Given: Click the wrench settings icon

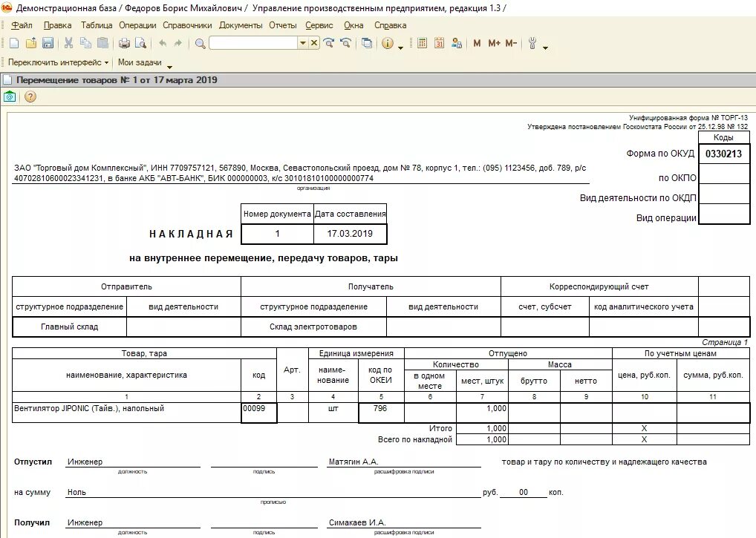Looking at the screenshot, I should click(532, 43).
